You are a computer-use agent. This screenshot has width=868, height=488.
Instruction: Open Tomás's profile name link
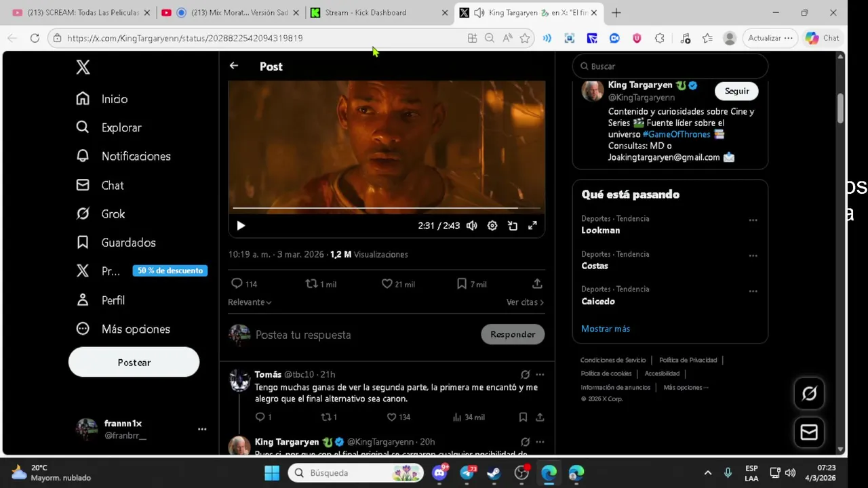tap(268, 374)
